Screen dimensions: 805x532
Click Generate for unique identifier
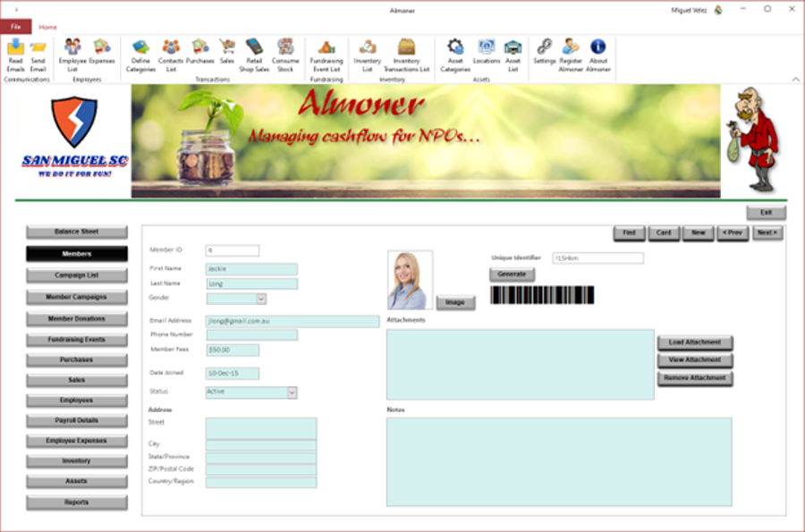[512, 274]
